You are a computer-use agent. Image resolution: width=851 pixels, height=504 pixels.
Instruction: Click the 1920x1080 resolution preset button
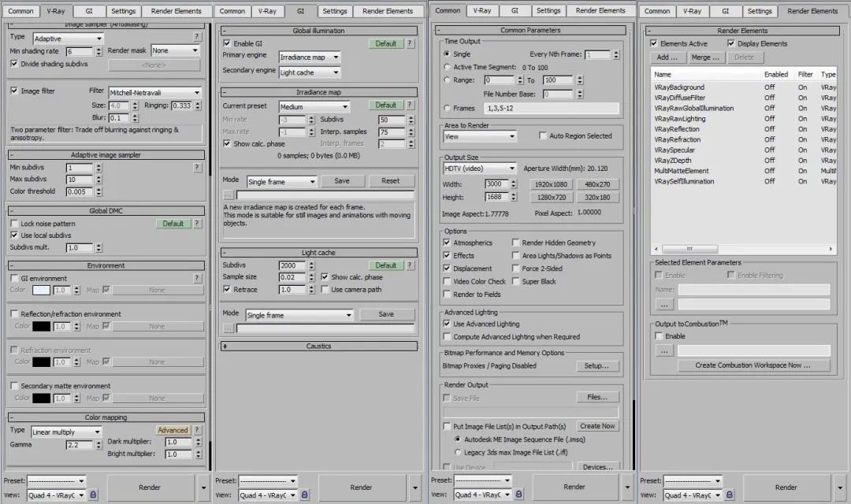[x=550, y=184]
